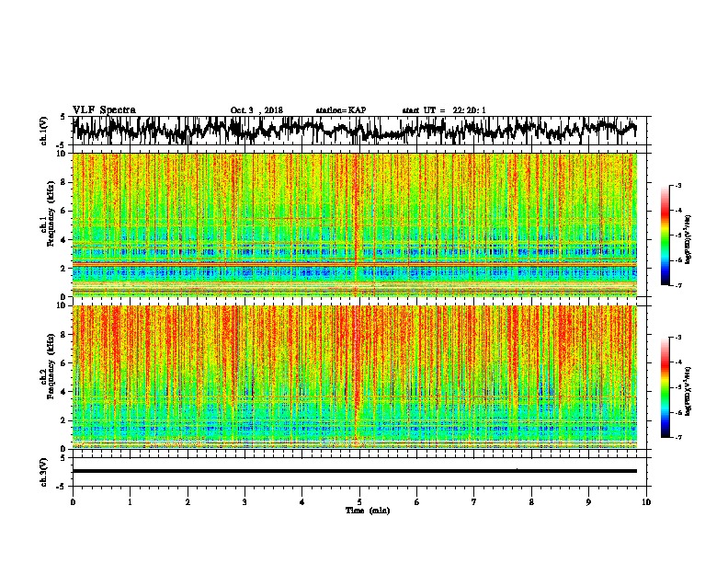728x563 pixels.
Task: Click time axis tick label "3"
Action: 245,502
